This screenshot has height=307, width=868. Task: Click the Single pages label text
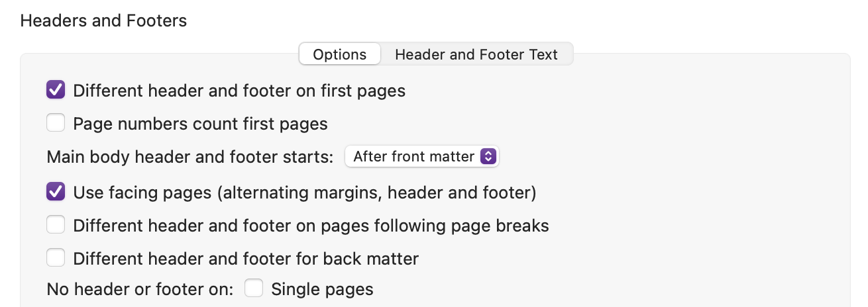click(x=322, y=289)
